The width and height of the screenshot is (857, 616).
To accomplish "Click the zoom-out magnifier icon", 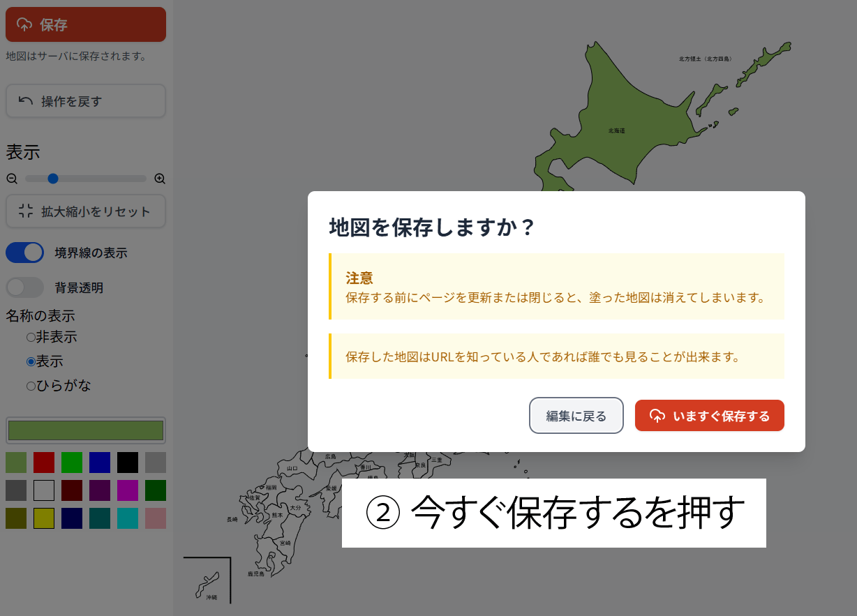I will (12, 179).
